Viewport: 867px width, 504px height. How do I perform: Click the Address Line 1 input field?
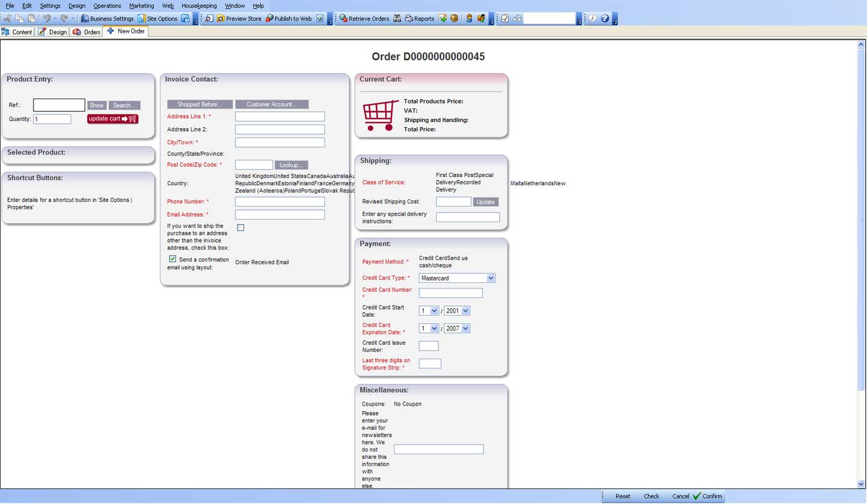click(280, 116)
